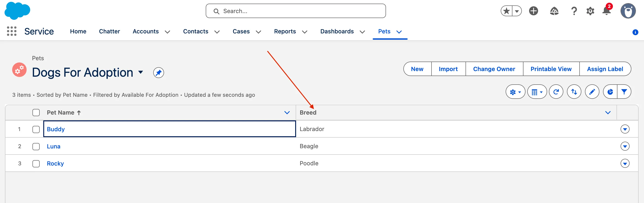
Task: Refresh the list view
Action: pos(556,92)
